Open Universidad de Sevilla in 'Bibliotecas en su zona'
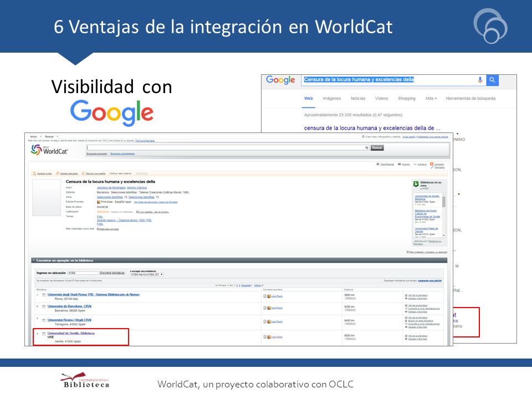 point(427,197)
